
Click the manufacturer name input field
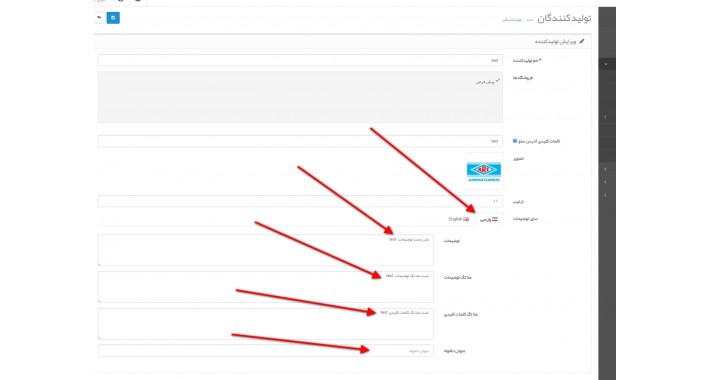(x=300, y=60)
